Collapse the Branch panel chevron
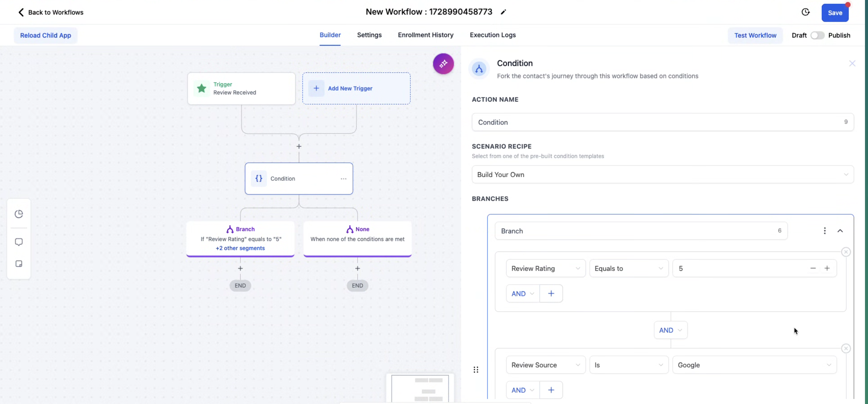Image resolution: width=868 pixels, height=404 pixels. [840, 231]
